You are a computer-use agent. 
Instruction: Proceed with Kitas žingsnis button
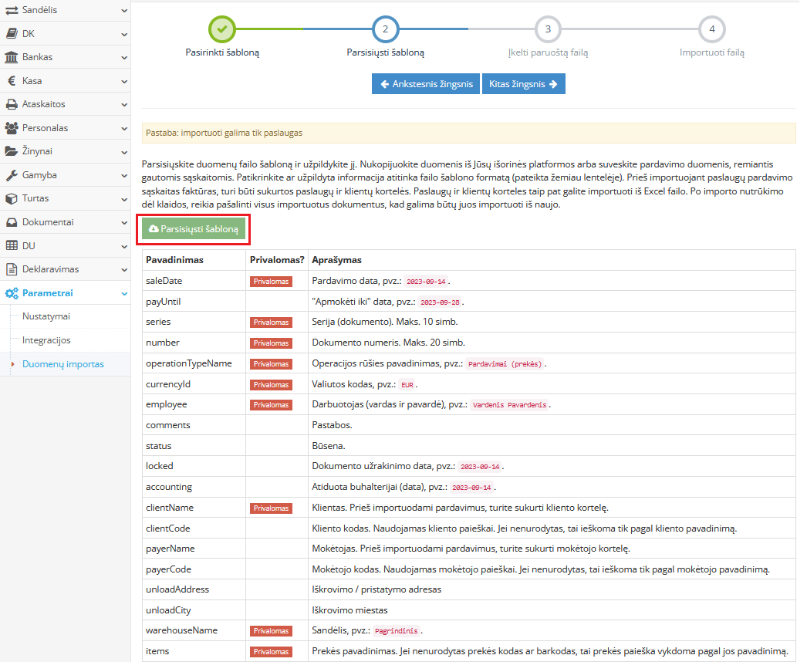pyautogui.click(x=524, y=84)
